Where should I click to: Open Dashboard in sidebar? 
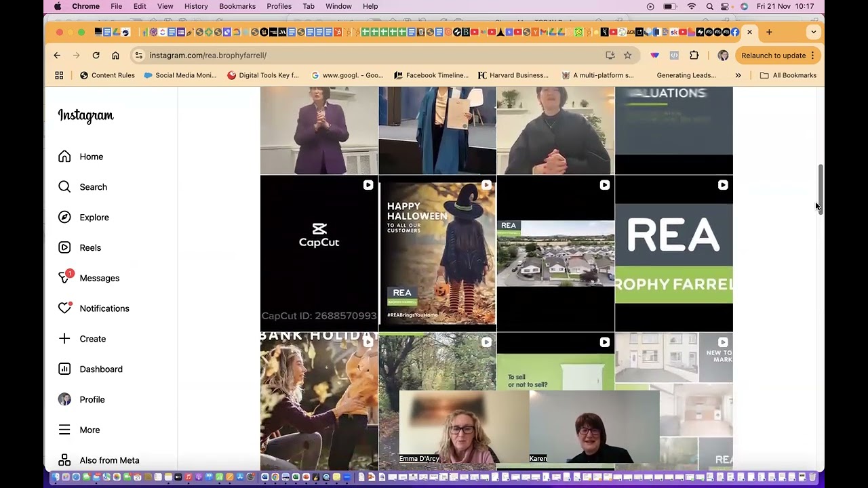pos(90,369)
